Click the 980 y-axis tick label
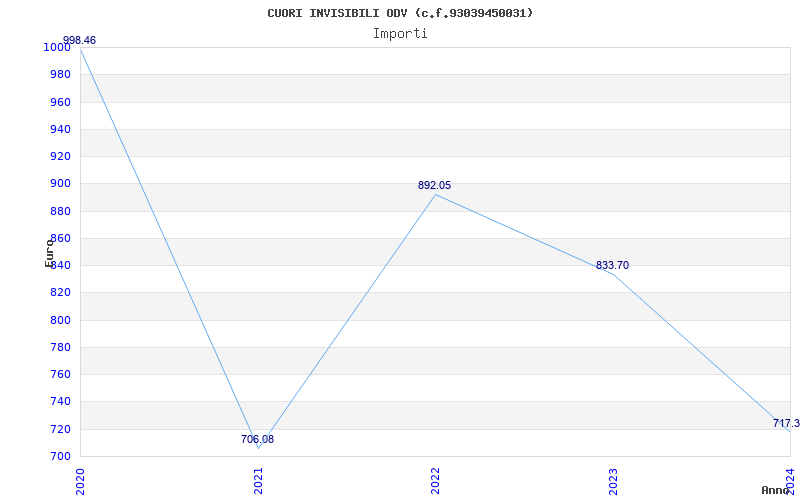This screenshot has height=500, width=800. click(59, 74)
